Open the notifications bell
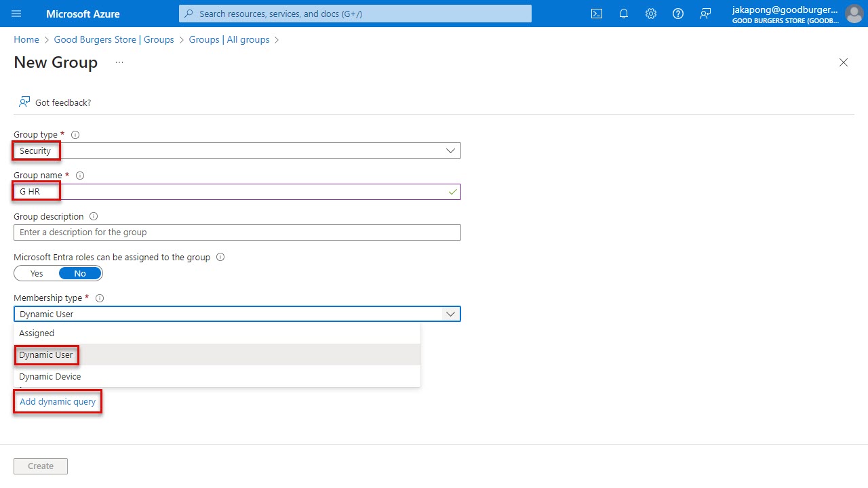Viewport: 868px width, 488px height. click(x=623, y=14)
